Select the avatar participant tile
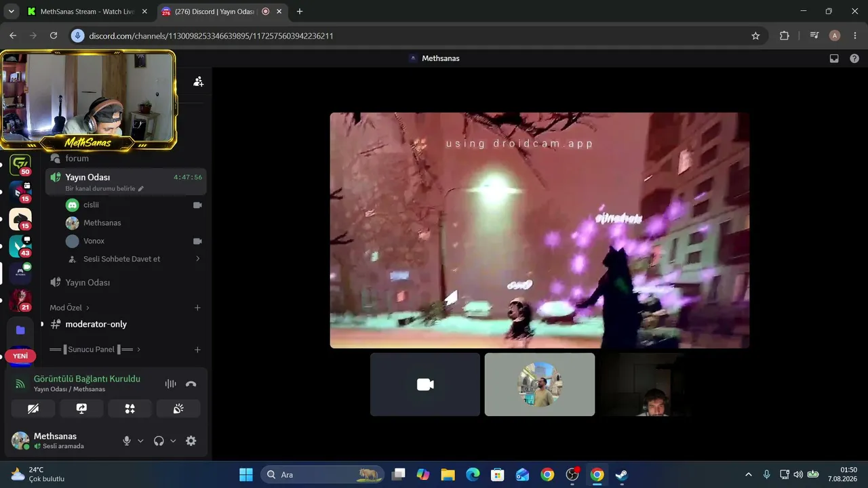 [540, 384]
